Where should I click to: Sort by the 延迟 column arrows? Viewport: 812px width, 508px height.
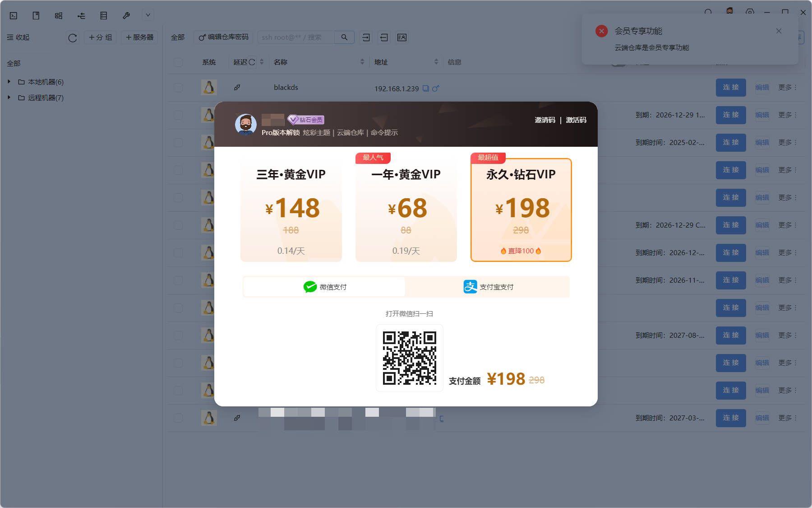(262, 62)
